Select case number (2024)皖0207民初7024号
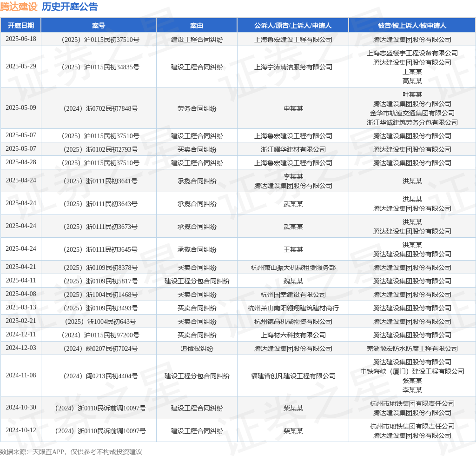 100,349
